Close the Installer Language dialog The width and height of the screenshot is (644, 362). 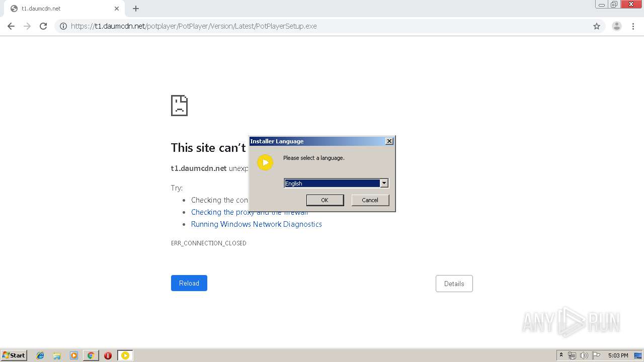click(x=389, y=141)
